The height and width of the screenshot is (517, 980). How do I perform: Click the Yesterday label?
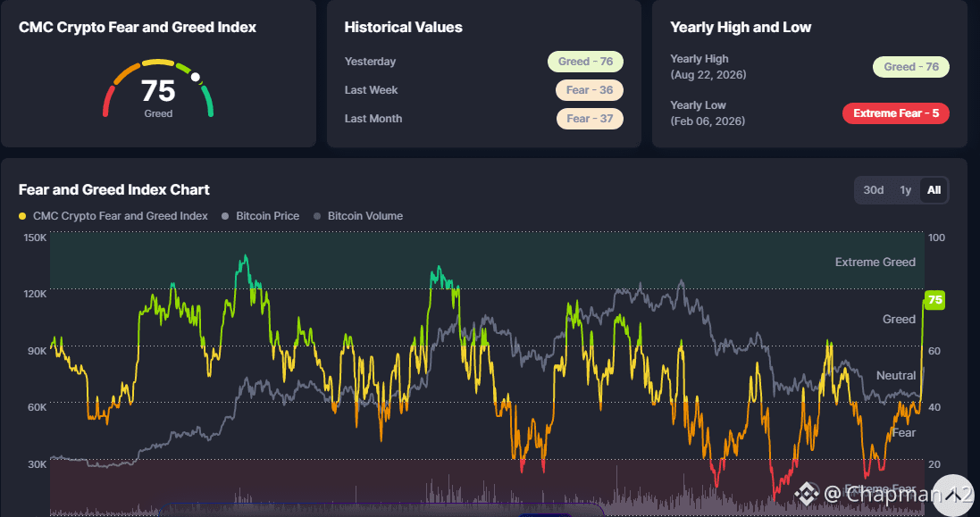click(370, 62)
